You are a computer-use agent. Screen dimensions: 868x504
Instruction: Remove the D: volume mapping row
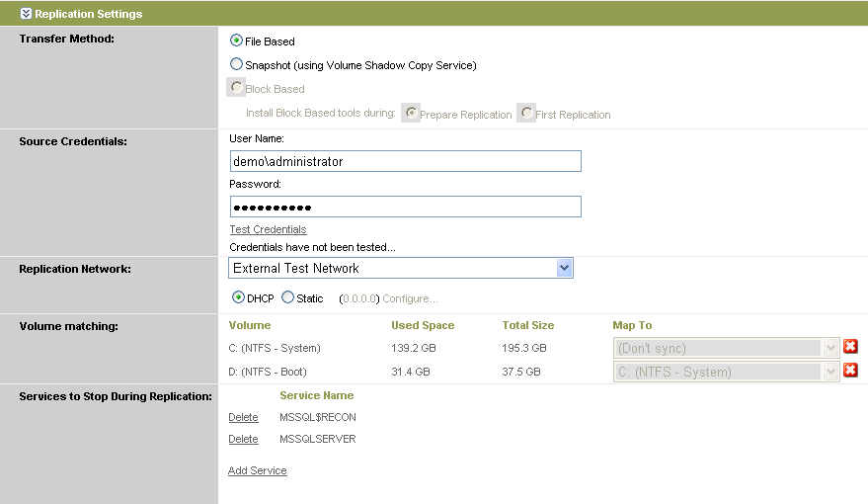pyautogui.click(x=850, y=371)
